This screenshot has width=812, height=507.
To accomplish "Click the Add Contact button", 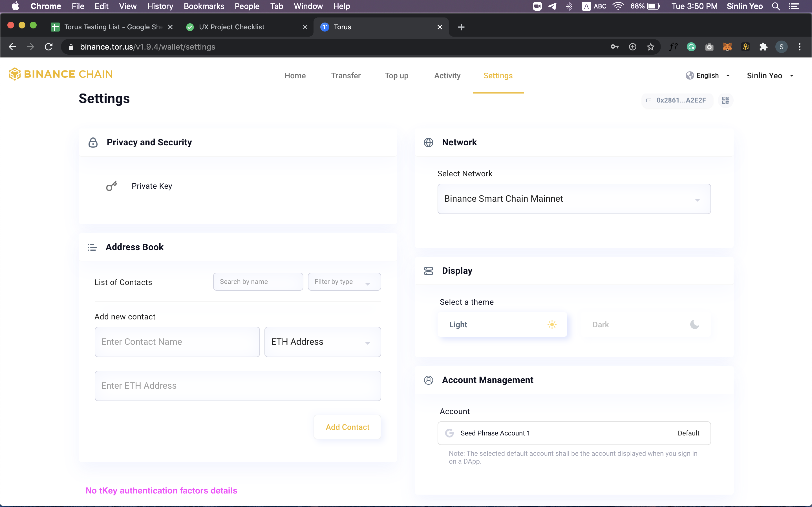I will click(347, 427).
